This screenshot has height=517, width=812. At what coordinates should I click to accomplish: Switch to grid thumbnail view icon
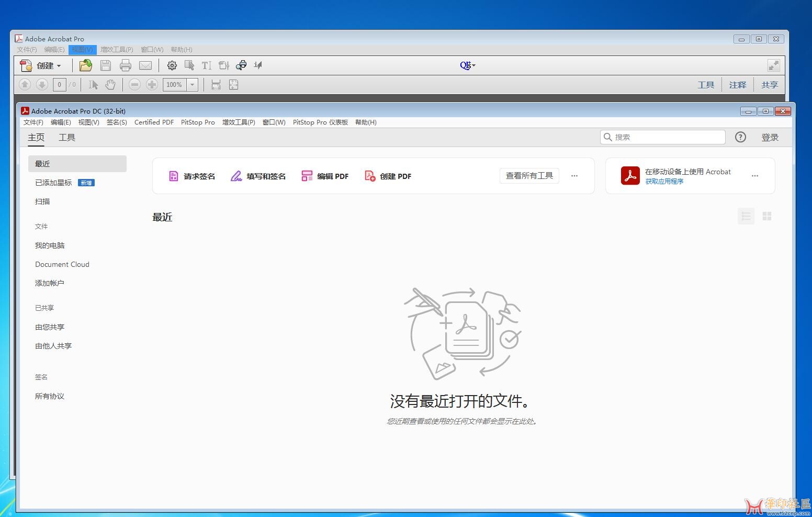coord(767,216)
